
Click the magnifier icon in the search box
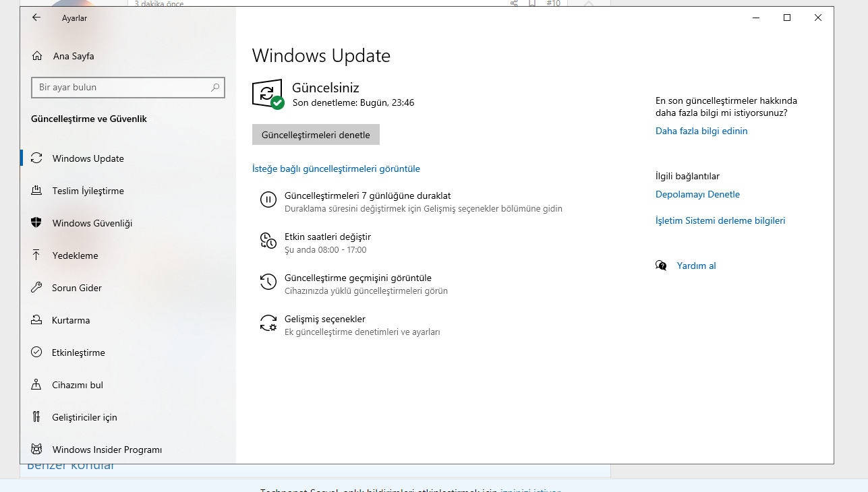pyautogui.click(x=215, y=88)
